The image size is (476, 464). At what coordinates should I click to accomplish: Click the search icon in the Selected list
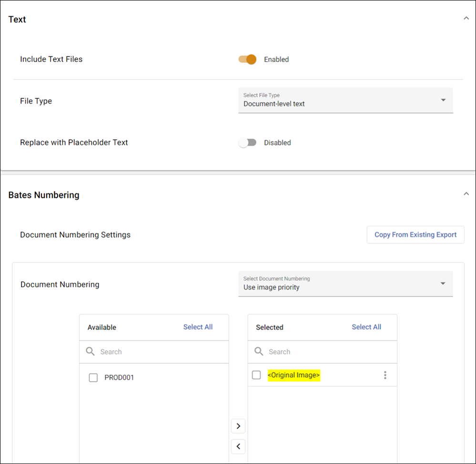[x=259, y=351]
